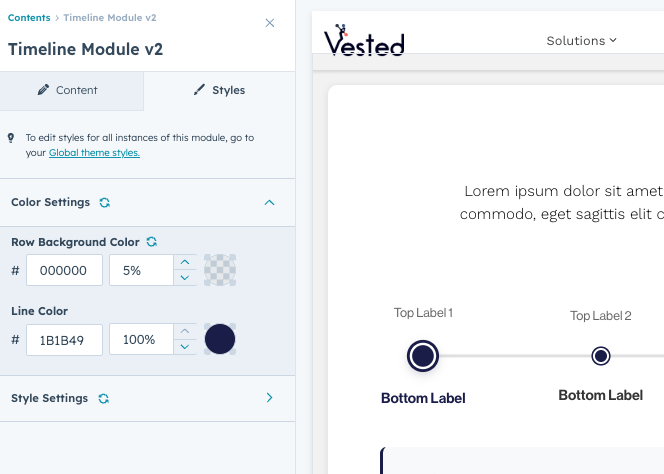Increase Row Background Color opacity with up arrow
The image size is (664, 474).
pyautogui.click(x=184, y=262)
